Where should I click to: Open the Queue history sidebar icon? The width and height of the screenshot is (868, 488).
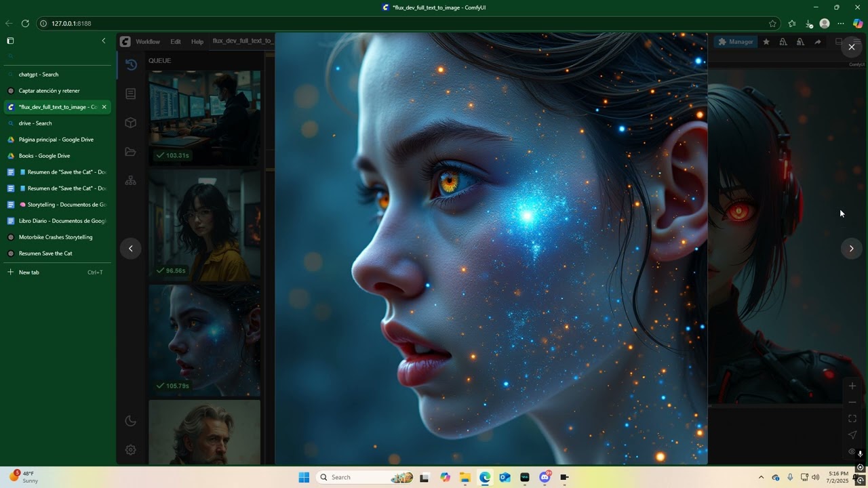131,64
